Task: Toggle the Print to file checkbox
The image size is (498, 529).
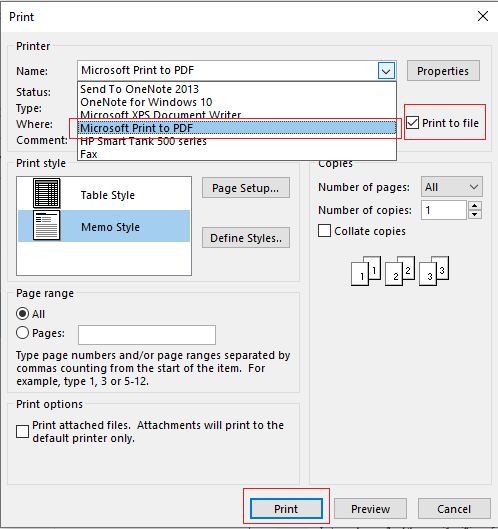Action: [x=412, y=123]
